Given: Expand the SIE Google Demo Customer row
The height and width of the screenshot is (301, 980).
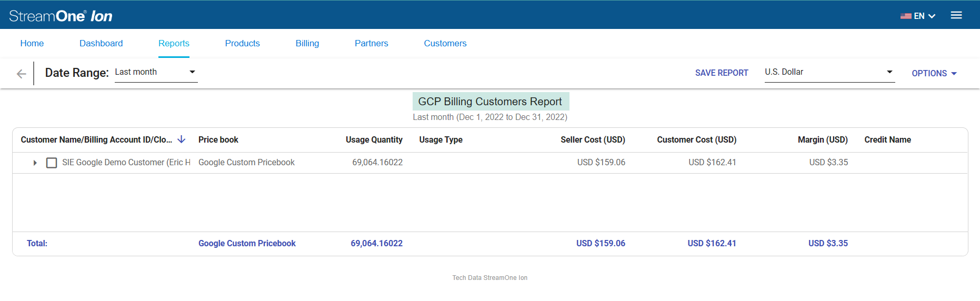Looking at the screenshot, I should [35, 163].
